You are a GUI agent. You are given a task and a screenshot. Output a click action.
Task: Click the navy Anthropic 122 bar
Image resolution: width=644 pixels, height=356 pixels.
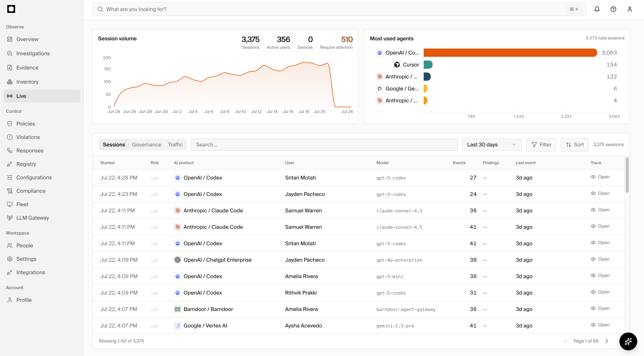[x=427, y=77]
